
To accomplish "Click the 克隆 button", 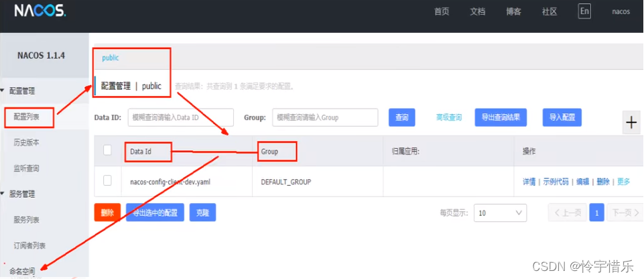I will pyautogui.click(x=202, y=213).
